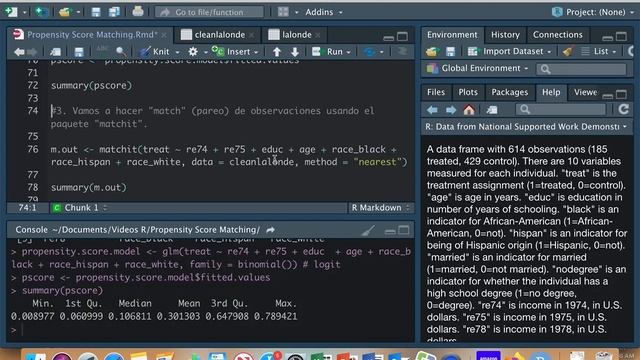Open the Plots tab
The image size is (640, 360).
pyautogui.click(x=468, y=92)
